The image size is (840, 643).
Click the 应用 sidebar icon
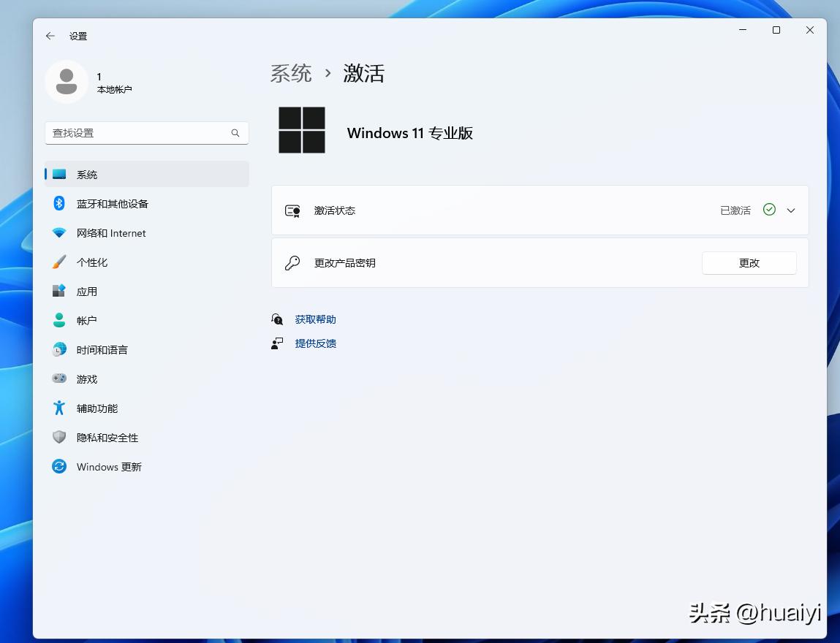(x=58, y=291)
